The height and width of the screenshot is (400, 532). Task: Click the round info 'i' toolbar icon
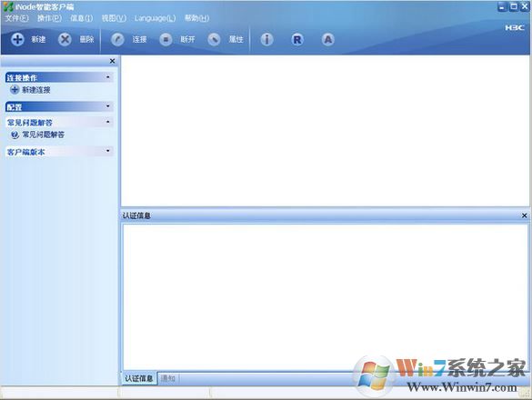pyautogui.click(x=266, y=40)
